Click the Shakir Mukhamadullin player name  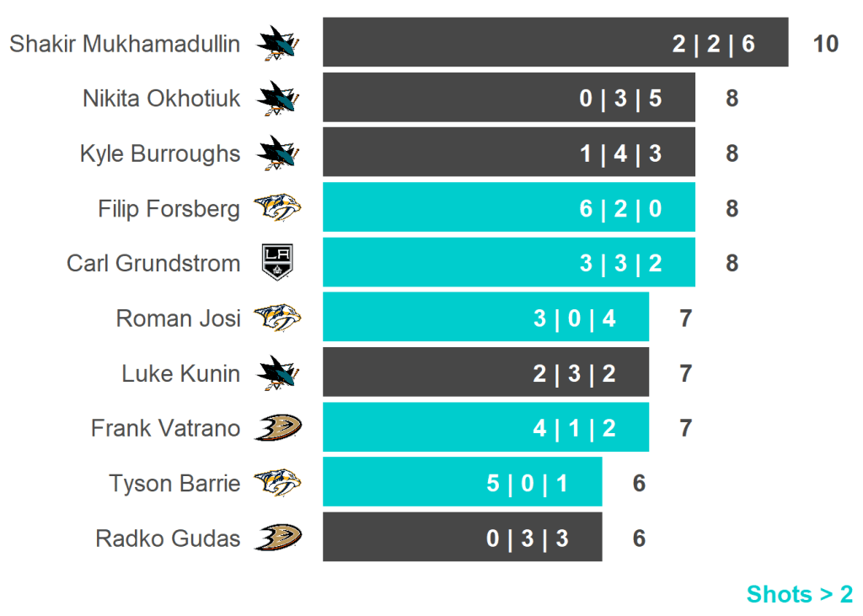coord(125,43)
